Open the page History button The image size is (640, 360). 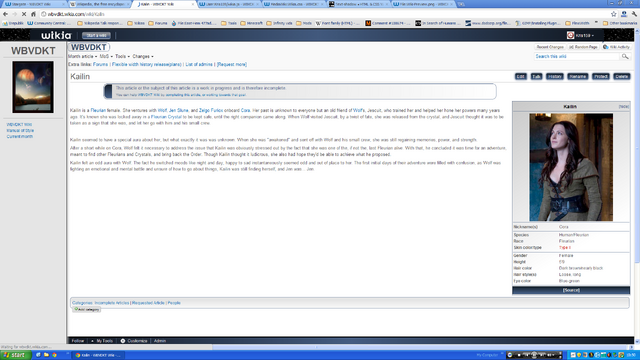pyautogui.click(x=554, y=76)
